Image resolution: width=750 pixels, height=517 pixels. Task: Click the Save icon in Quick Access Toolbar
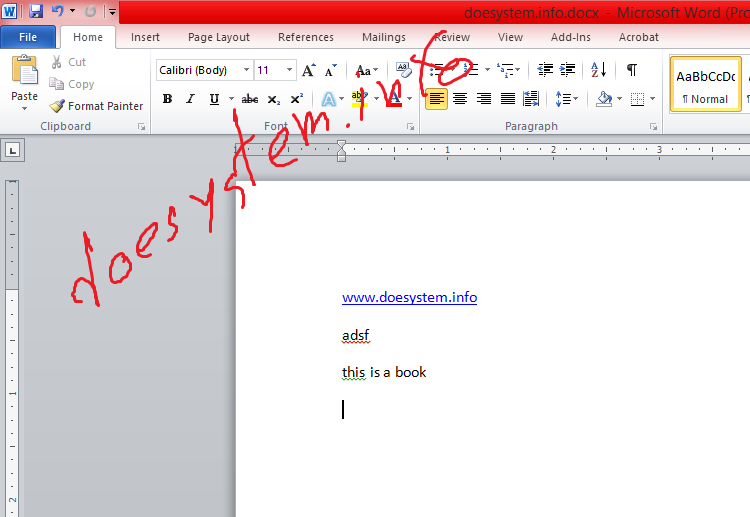coord(36,11)
